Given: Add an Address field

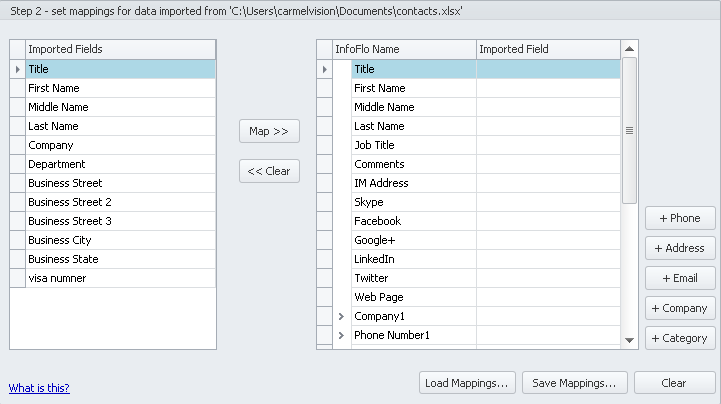Looking at the screenshot, I should coord(680,248).
